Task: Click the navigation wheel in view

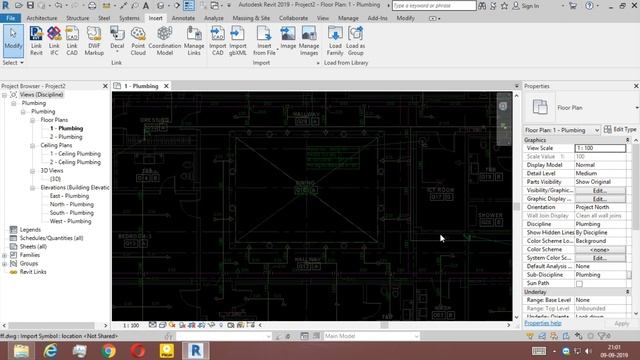Action: [503, 106]
